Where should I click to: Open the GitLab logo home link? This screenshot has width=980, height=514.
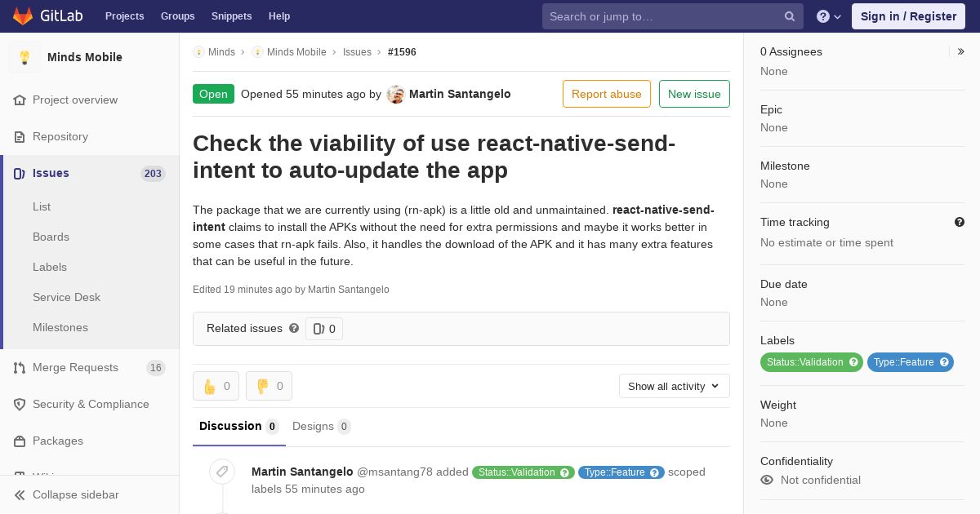click(x=46, y=16)
